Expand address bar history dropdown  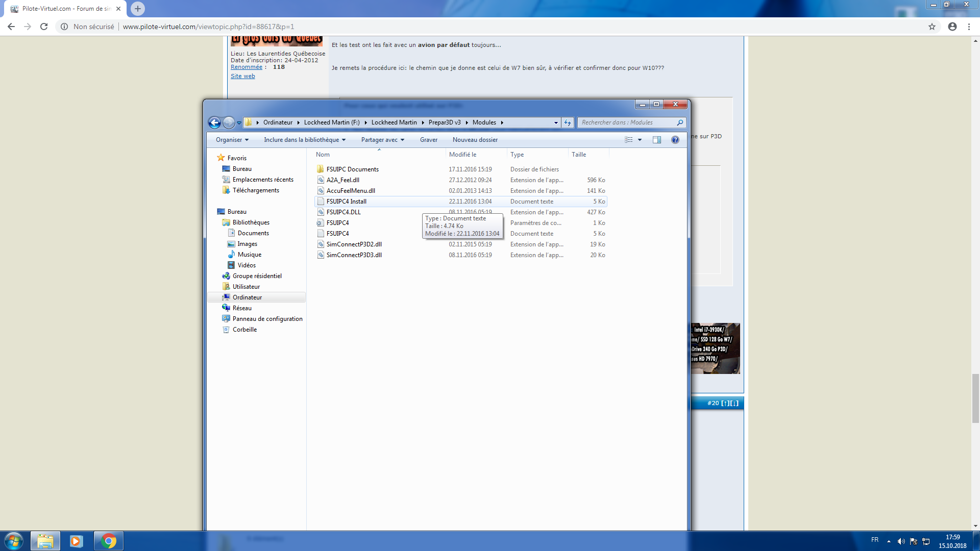(556, 122)
